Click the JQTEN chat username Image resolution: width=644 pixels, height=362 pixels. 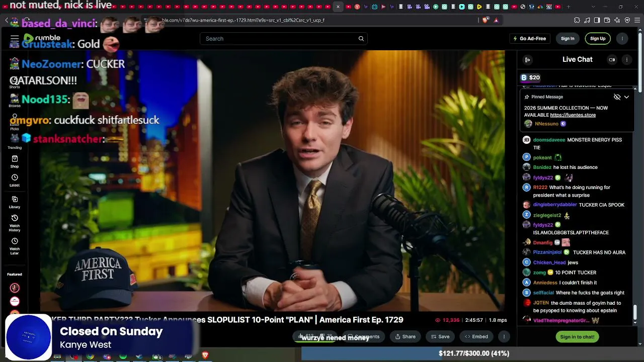(x=541, y=303)
